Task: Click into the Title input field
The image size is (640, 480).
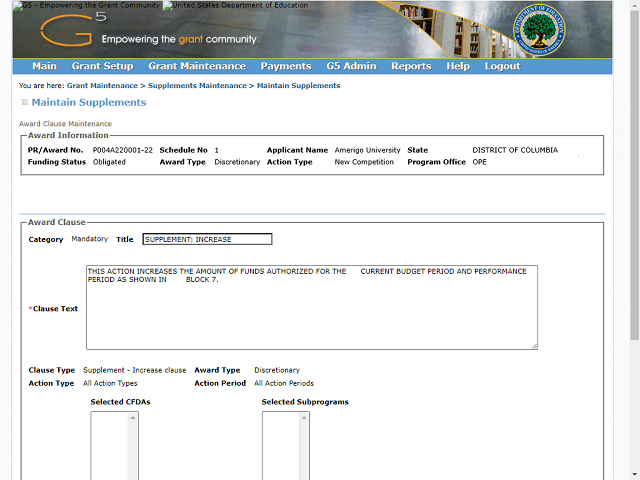Action: click(x=207, y=239)
